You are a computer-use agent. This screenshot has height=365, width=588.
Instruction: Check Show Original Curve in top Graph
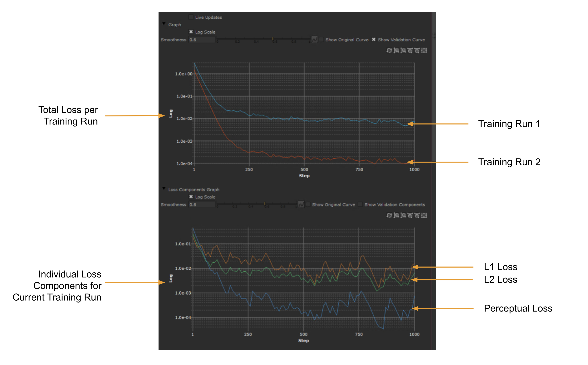tap(322, 40)
